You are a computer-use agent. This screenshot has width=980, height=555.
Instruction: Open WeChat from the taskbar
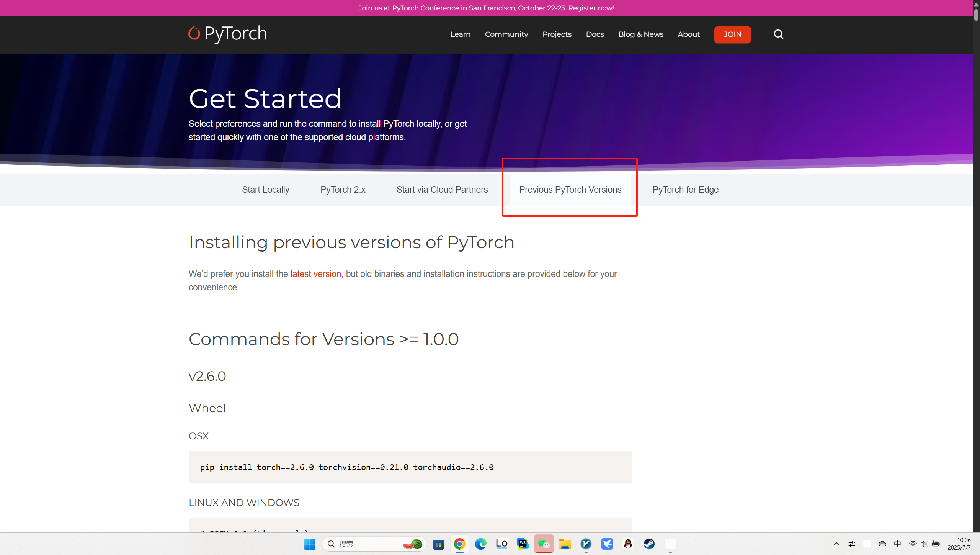coord(544,544)
